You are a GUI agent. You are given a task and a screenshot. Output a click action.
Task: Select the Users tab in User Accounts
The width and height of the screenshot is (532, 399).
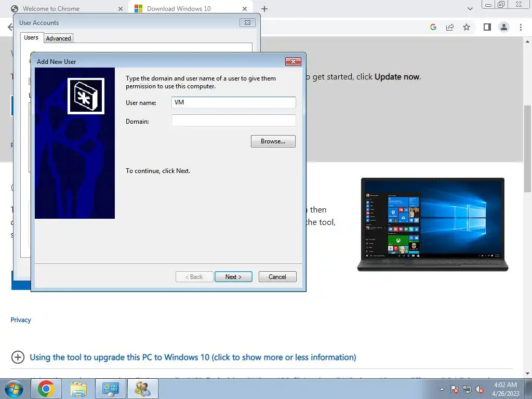point(31,37)
